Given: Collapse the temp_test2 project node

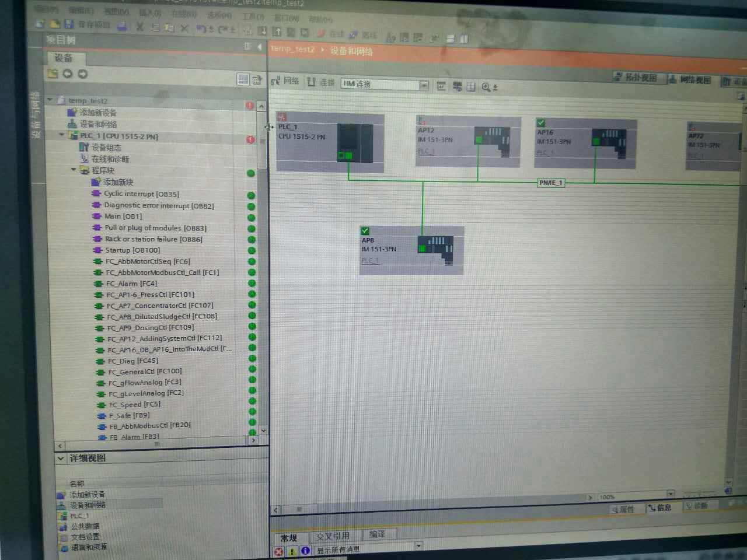Looking at the screenshot, I should (50, 100).
